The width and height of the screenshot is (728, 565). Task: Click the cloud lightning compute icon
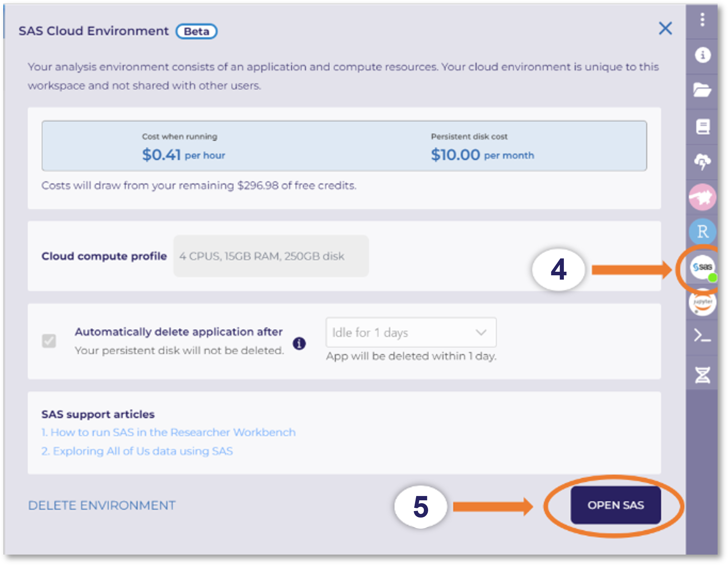tap(702, 162)
